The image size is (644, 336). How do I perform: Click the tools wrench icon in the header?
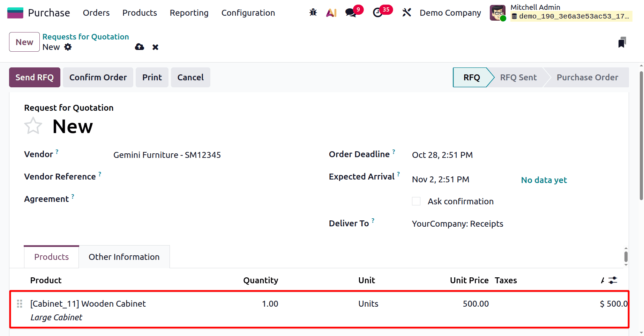tap(406, 13)
